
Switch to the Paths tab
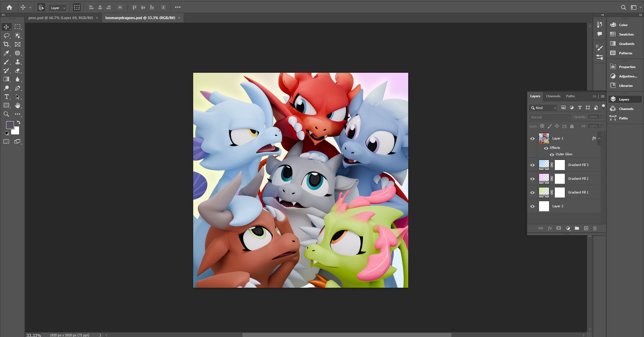(570, 96)
